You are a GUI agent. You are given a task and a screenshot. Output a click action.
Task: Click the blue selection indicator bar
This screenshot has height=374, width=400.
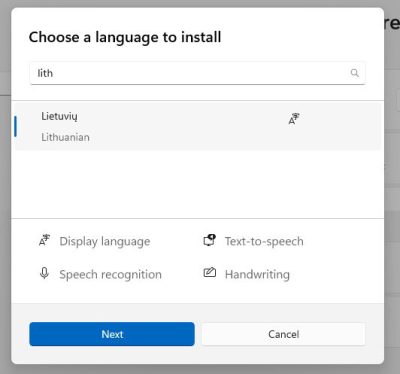tap(15, 126)
